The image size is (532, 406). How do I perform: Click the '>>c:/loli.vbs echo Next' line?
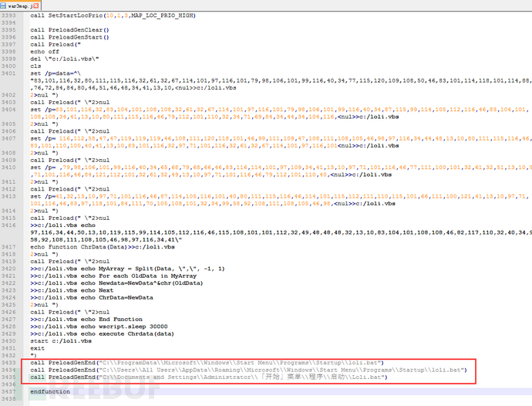coord(72,290)
